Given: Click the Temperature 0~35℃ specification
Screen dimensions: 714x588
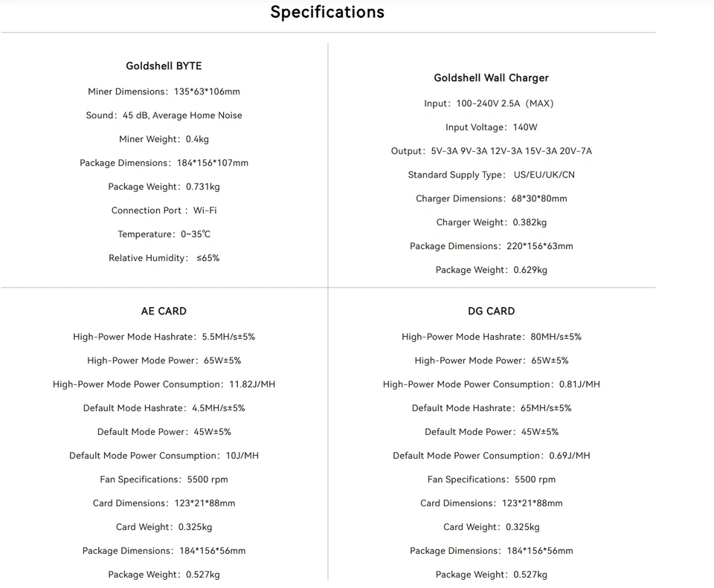Looking at the screenshot, I should (164, 234).
